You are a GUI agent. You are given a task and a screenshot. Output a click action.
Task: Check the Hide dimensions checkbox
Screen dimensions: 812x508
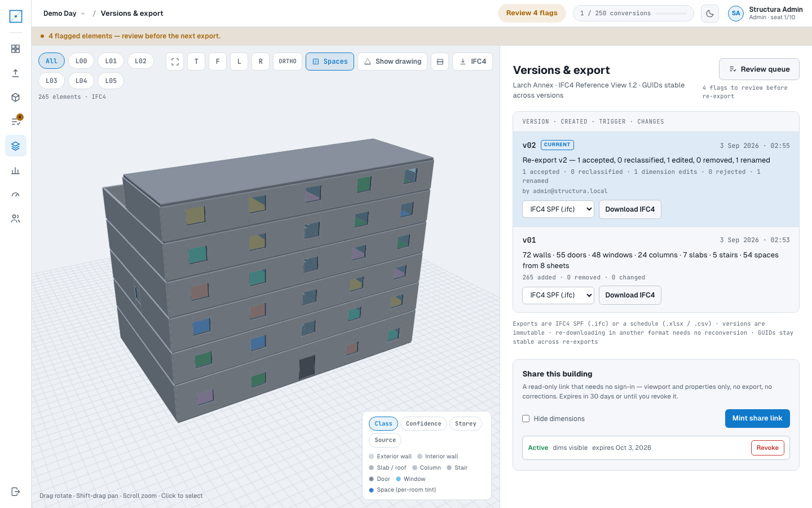click(526, 419)
